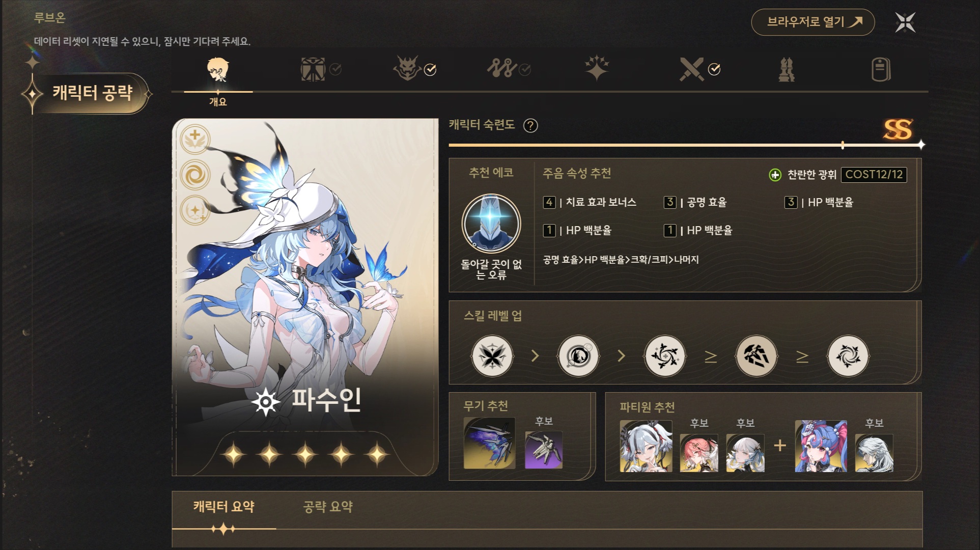
Task: Open the clipboard tab icon
Action: tap(881, 70)
